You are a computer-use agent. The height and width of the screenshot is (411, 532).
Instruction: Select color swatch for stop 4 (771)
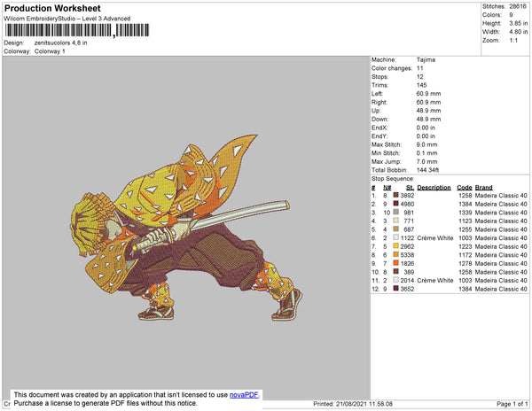(395, 221)
